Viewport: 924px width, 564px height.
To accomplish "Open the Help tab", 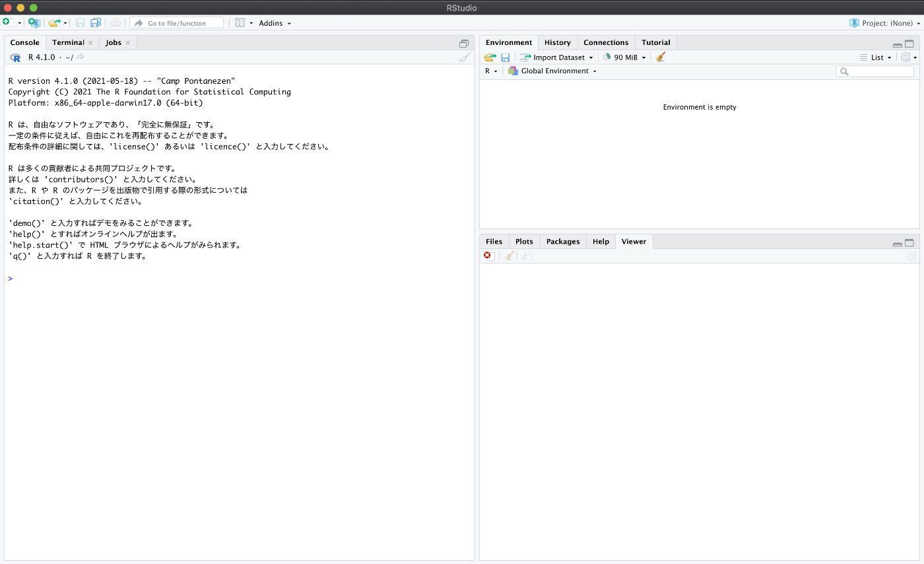I will click(601, 241).
